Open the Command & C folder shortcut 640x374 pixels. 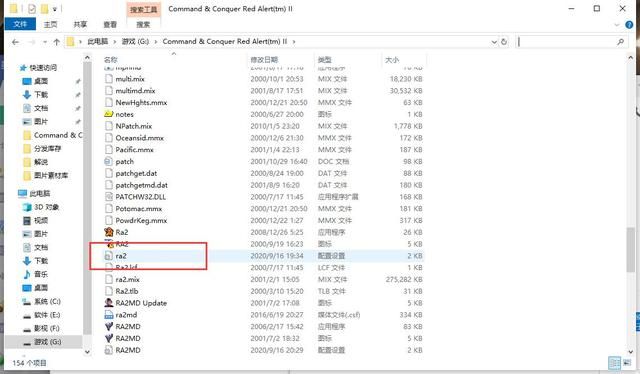tap(58, 135)
